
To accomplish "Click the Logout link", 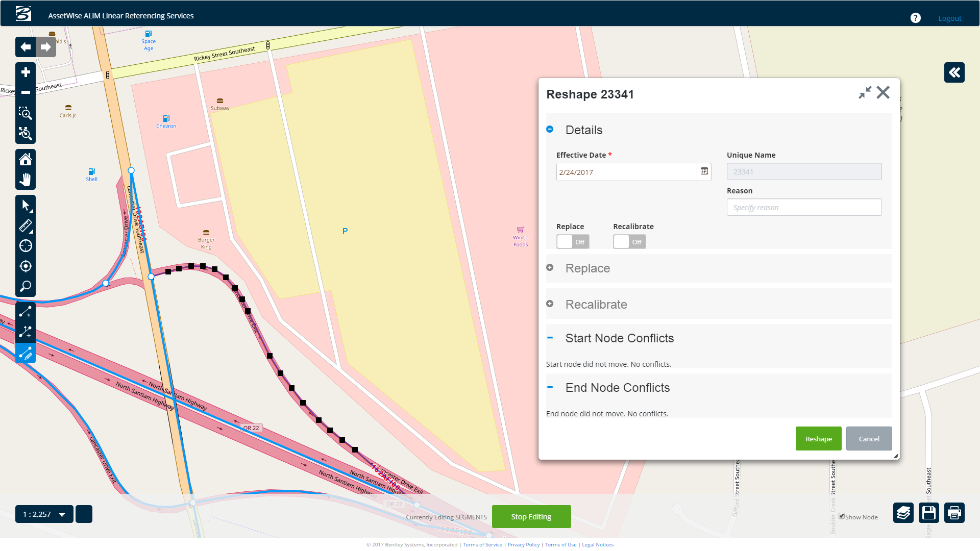I will tap(949, 18).
